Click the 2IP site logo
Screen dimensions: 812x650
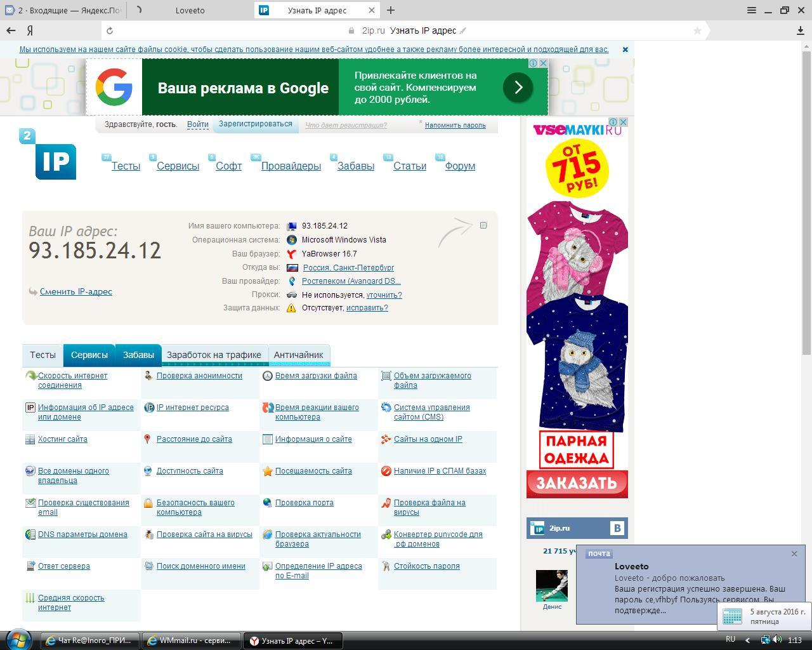point(48,154)
